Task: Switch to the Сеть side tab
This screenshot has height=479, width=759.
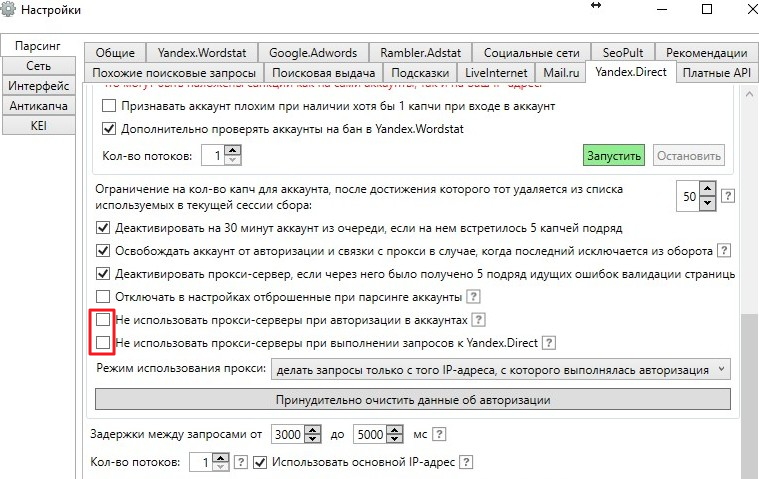Action: coord(39,66)
